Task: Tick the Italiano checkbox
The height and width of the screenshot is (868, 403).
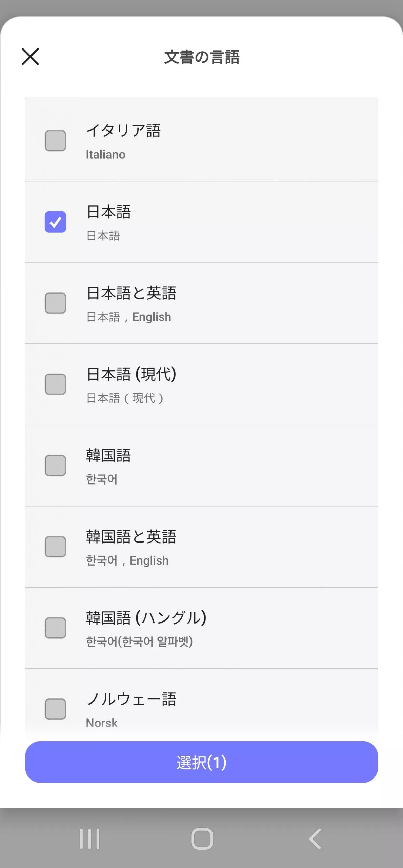Action: point(55,140)
